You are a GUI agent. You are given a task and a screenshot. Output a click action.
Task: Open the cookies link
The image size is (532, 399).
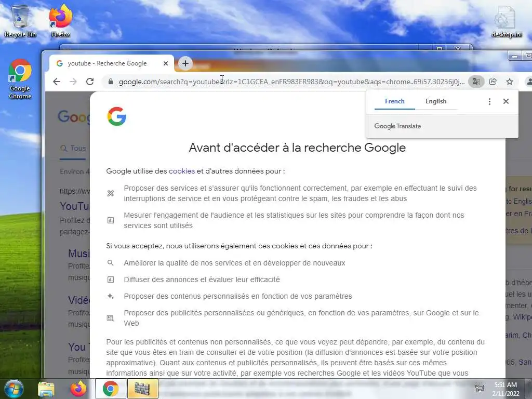click(182, 171)
